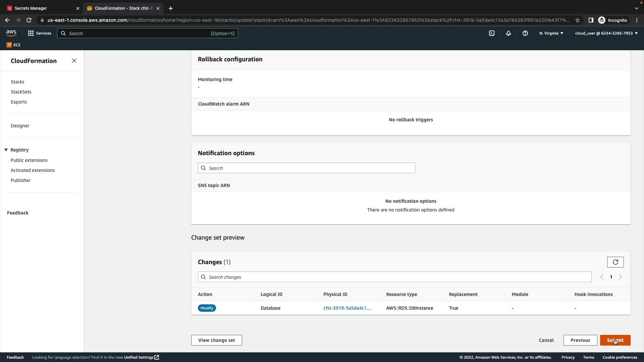Open AWS CloudShell icon in top bar

pyautogui.click(x=492, y=33)
